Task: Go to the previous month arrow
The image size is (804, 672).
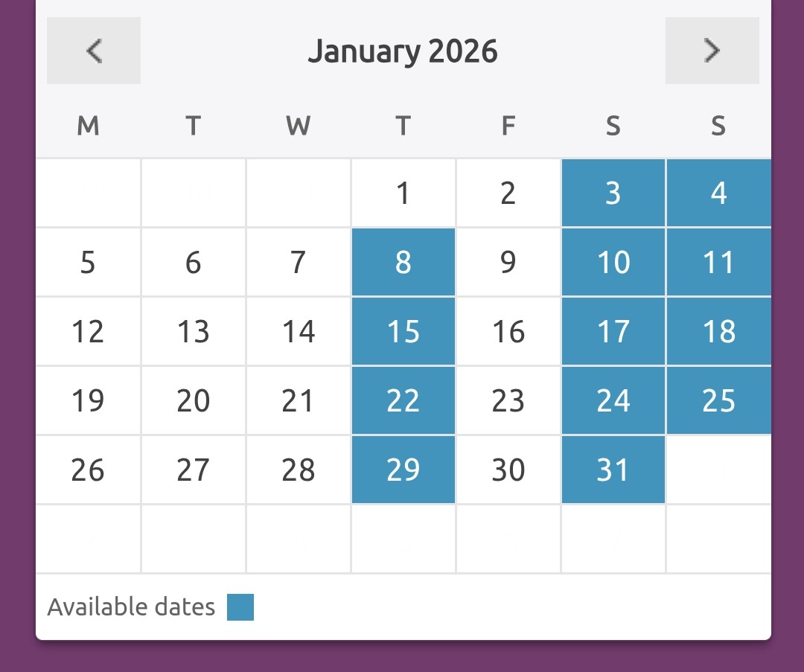Action: pyautogui.click(x=94, y=51)
